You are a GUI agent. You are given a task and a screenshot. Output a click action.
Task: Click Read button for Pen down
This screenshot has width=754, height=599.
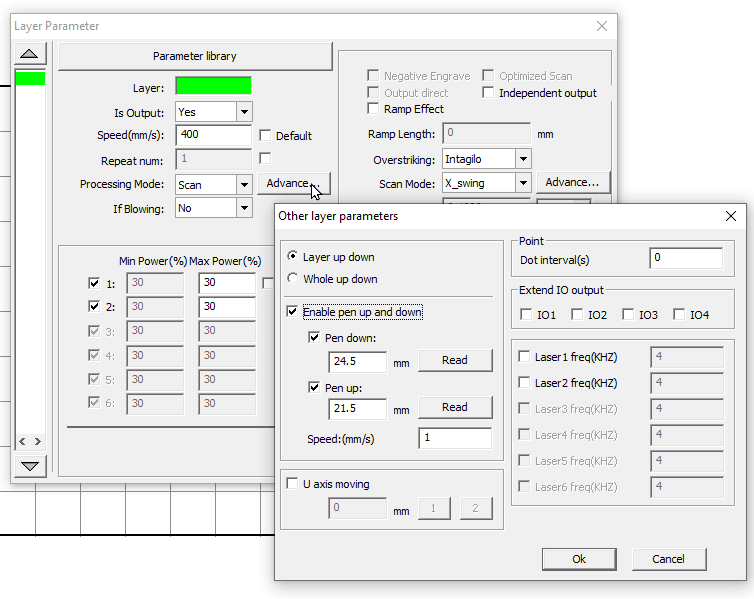(x=455, y=360)
